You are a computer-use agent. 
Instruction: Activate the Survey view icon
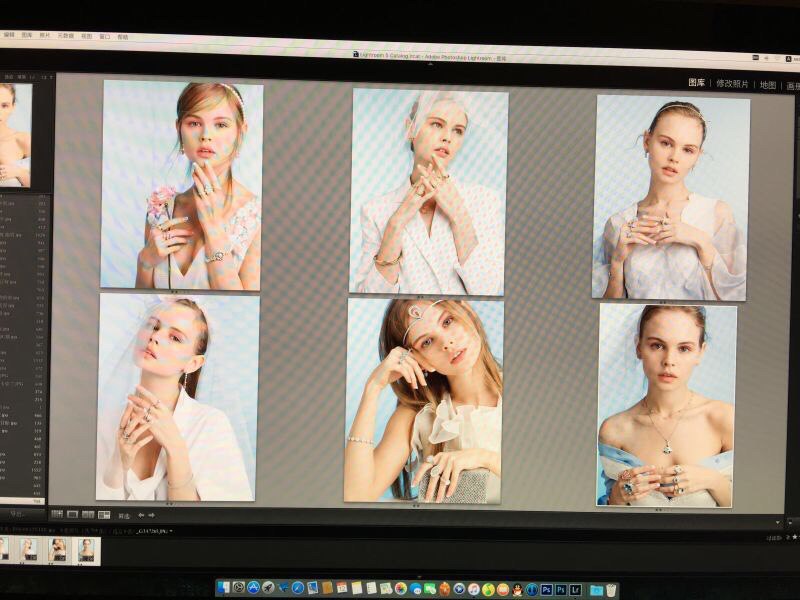tap(104, 515)
